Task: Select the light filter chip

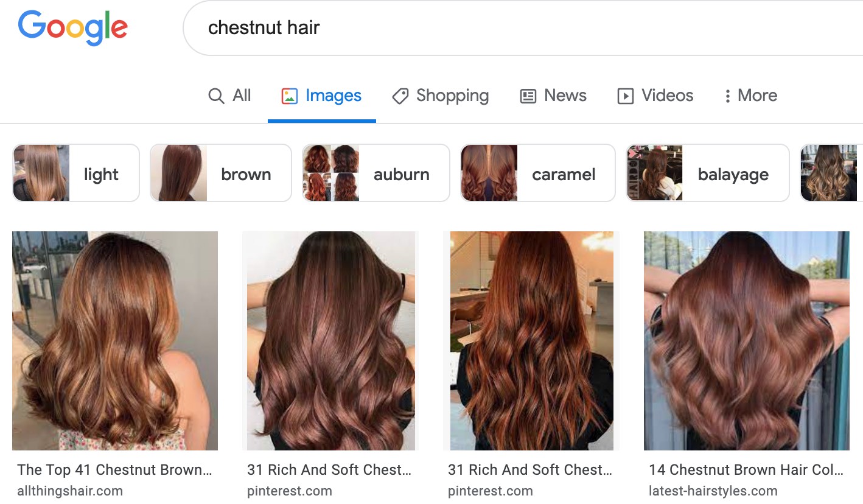Action: (76, 173)
